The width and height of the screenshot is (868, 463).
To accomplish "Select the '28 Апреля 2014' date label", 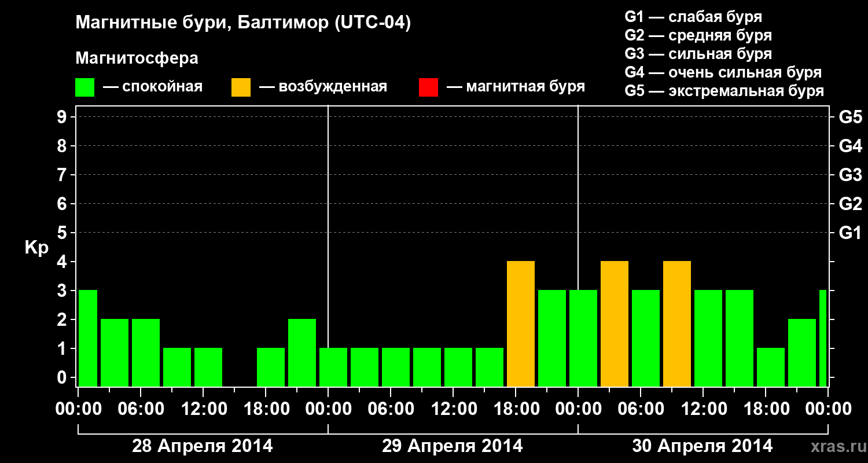I will [x=203, y=446].
